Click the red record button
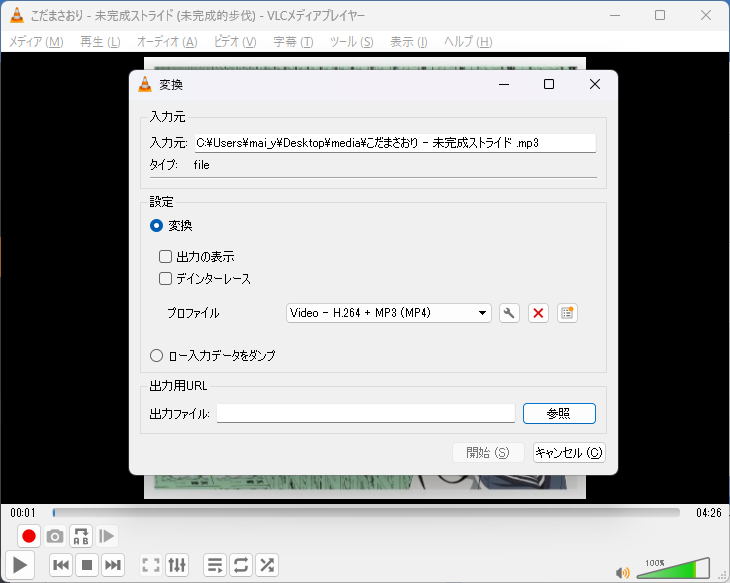Image resolution: width=730 pixels, height=583 pixels. pyautogui.click(x=29, y=536)
